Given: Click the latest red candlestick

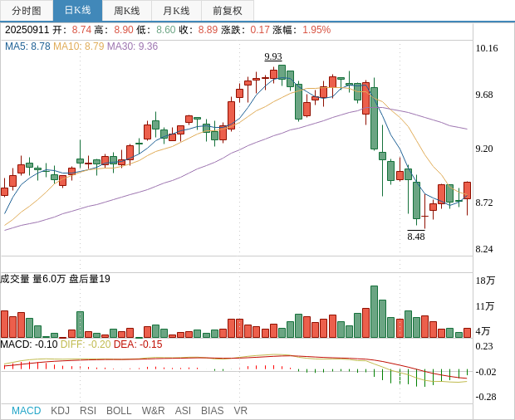Looking at the screenshot, I should [467, 190].
